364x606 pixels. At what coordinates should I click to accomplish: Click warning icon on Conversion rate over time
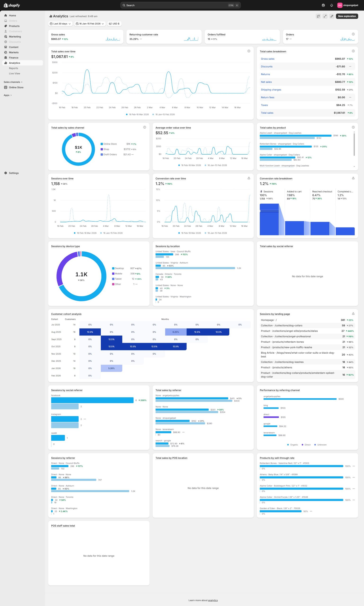(249, 178)
